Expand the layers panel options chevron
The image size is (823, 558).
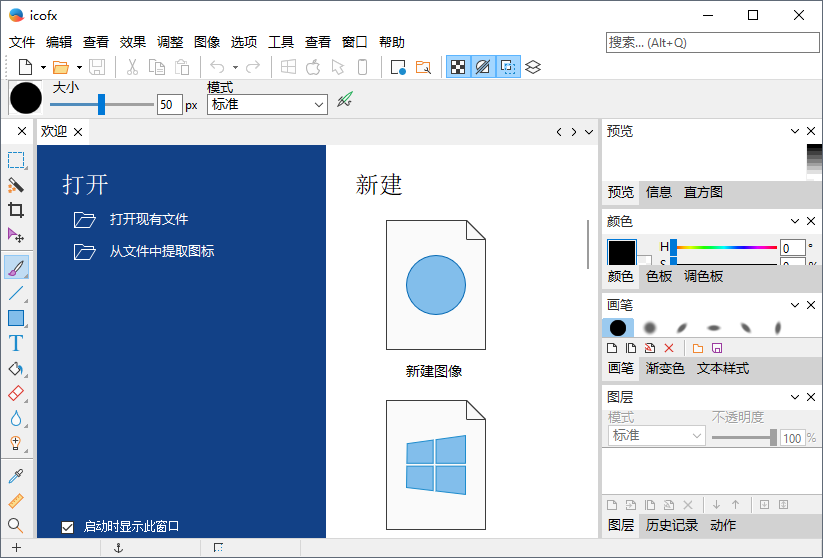tap(795, 397)
